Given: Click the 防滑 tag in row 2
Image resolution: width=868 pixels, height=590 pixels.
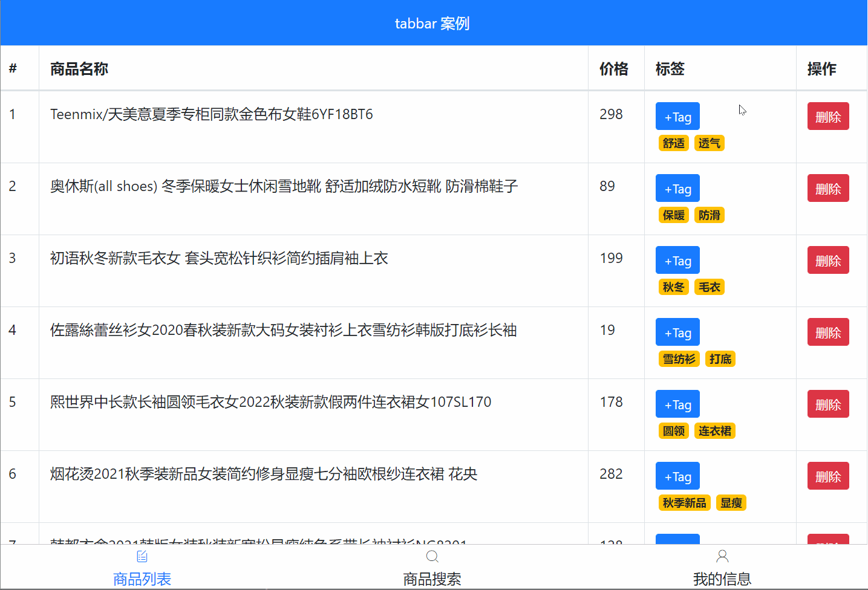Looking at the screenshot, I should pyautogui.click(x=709, y=215).
